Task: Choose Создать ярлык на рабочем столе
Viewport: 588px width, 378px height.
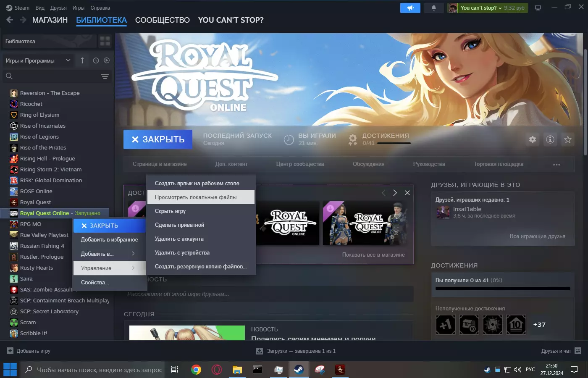Action: click(x=201, y=183)
